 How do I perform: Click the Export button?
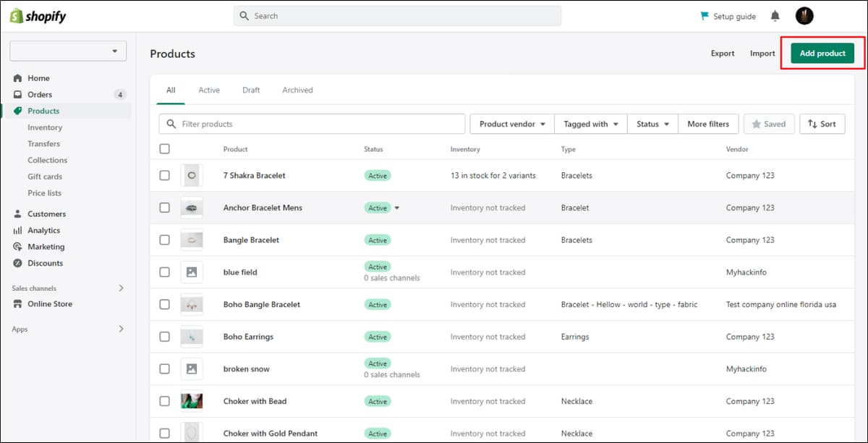tap(723, 53)
